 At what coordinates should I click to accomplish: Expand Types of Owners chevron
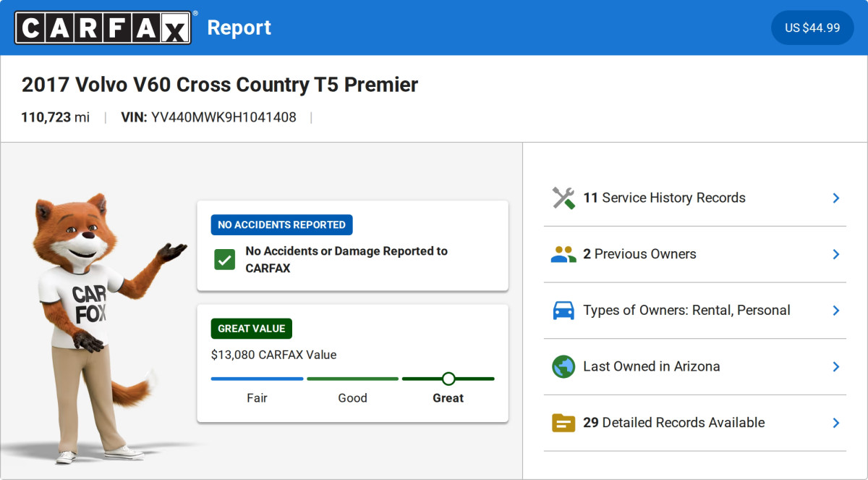(836, 310)
